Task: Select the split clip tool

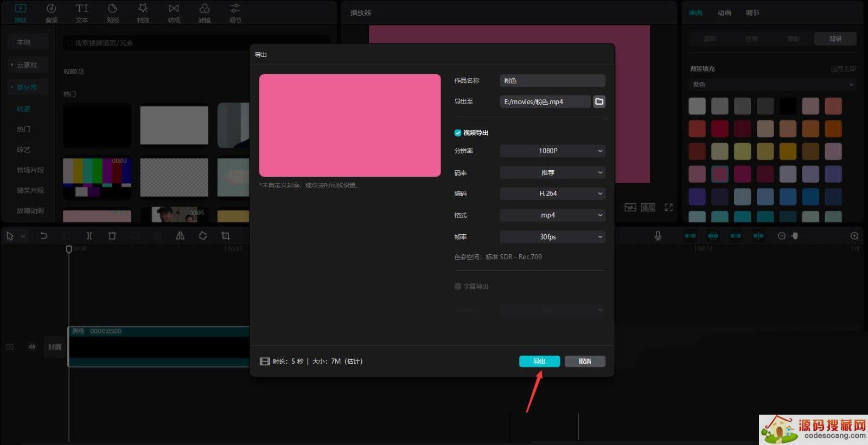Action: [89, 236]
